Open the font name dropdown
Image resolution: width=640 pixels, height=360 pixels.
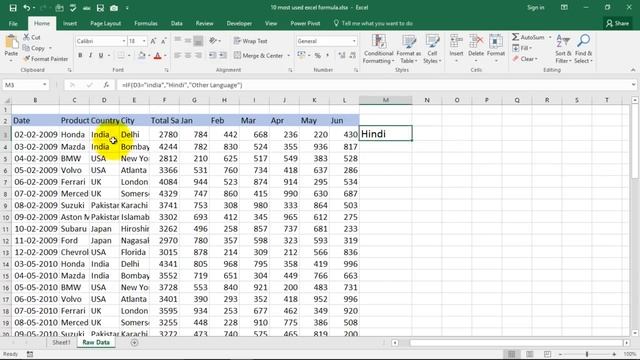(x=124, y=41)
